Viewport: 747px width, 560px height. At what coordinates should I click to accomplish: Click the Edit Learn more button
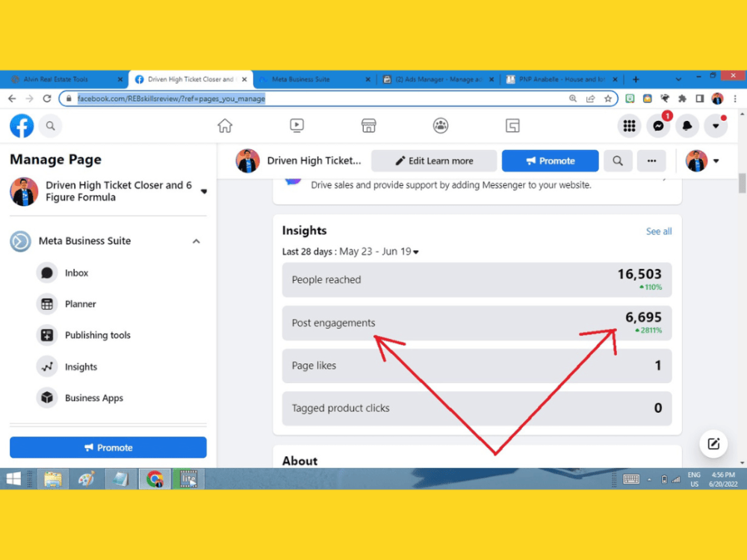434,161
